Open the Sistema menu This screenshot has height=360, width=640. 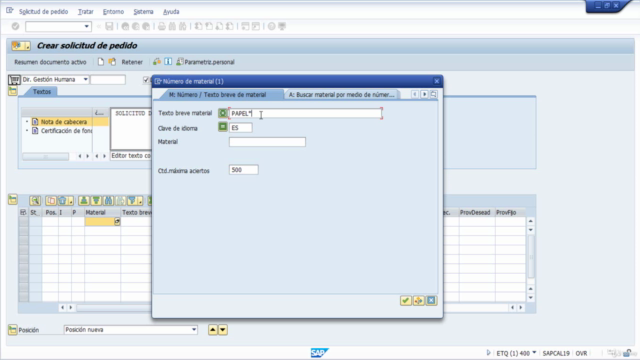[x=143, y=11]
